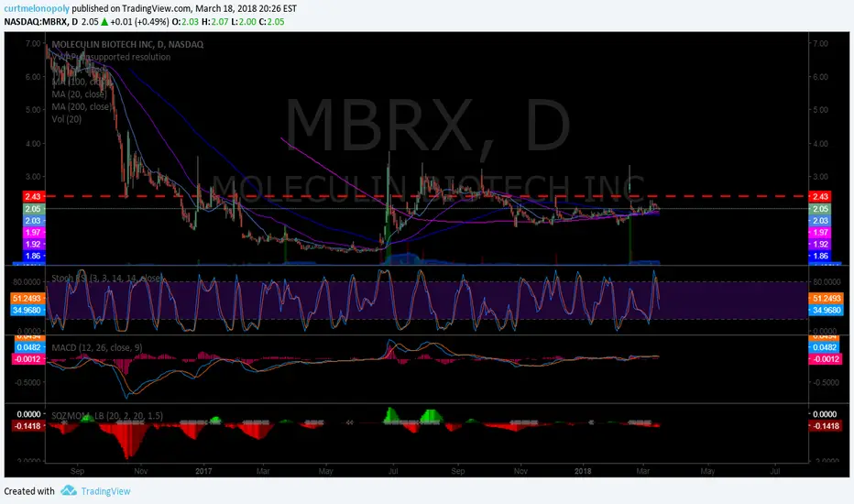Image resolution: width=854 pixels, height=504 pixels.
Task: Click the 7.00 tick on right price scale
Action: [820, 44]
